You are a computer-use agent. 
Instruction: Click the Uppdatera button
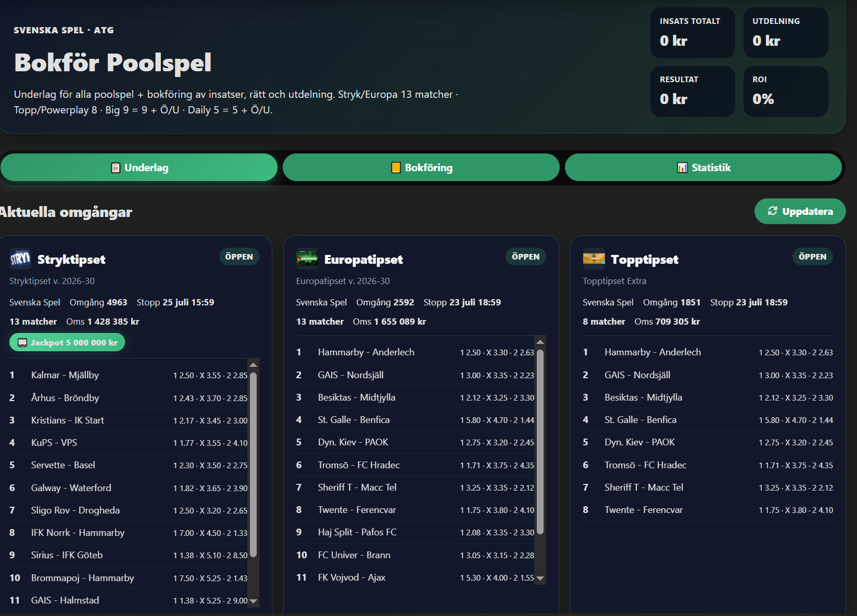point(800,211)
